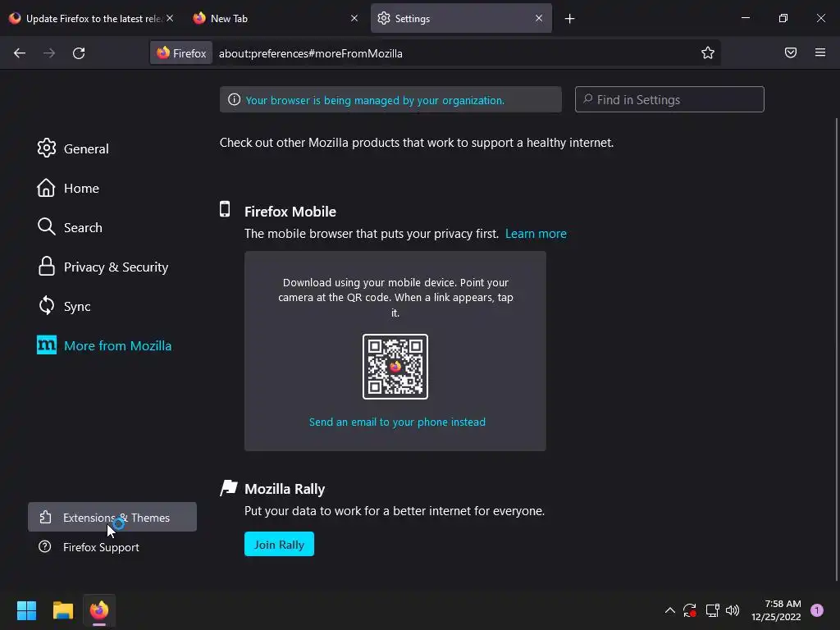This screenshot has height=630, width=840.
Task: Open the Windows Start menu
Action: [26, 610]
